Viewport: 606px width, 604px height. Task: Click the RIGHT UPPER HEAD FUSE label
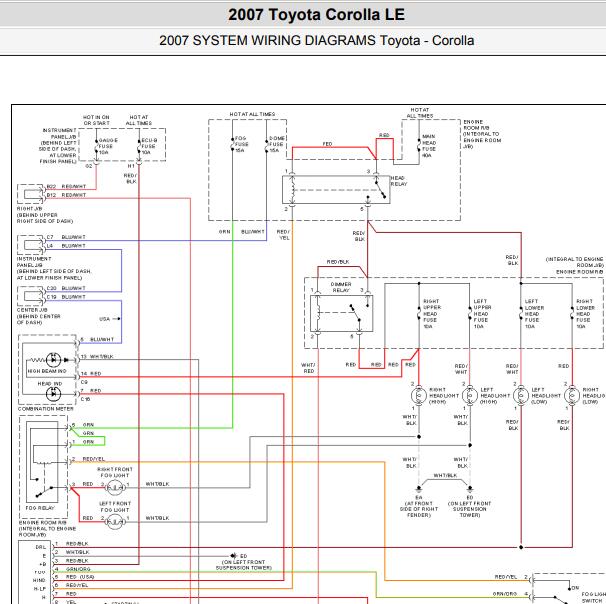click(432, 313)
